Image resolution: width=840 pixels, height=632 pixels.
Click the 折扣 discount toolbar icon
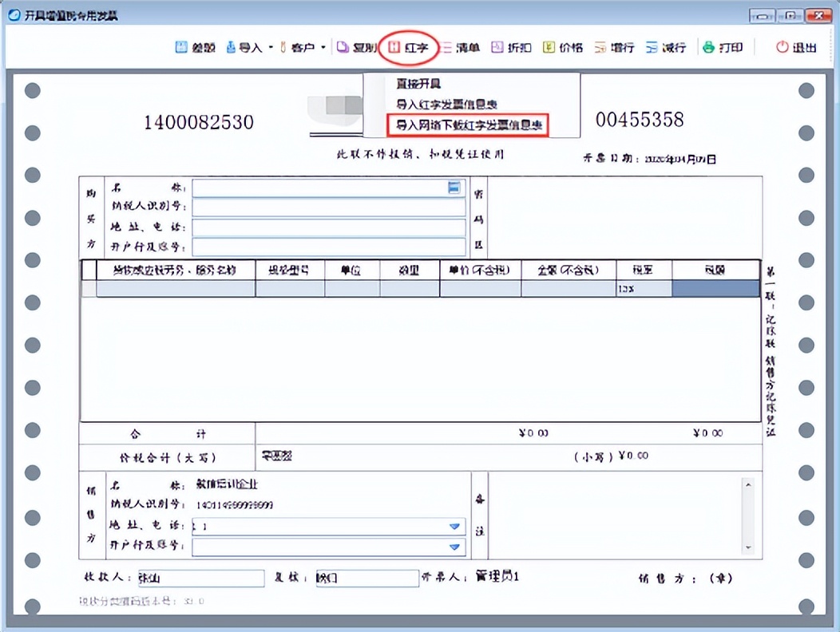[514, 47]
